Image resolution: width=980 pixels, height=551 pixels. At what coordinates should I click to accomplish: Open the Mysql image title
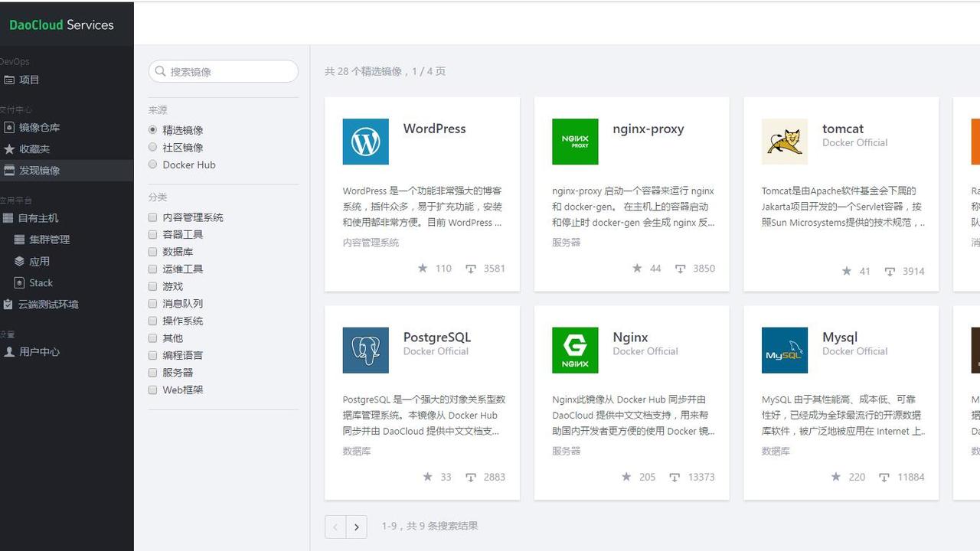click(840, 337)
